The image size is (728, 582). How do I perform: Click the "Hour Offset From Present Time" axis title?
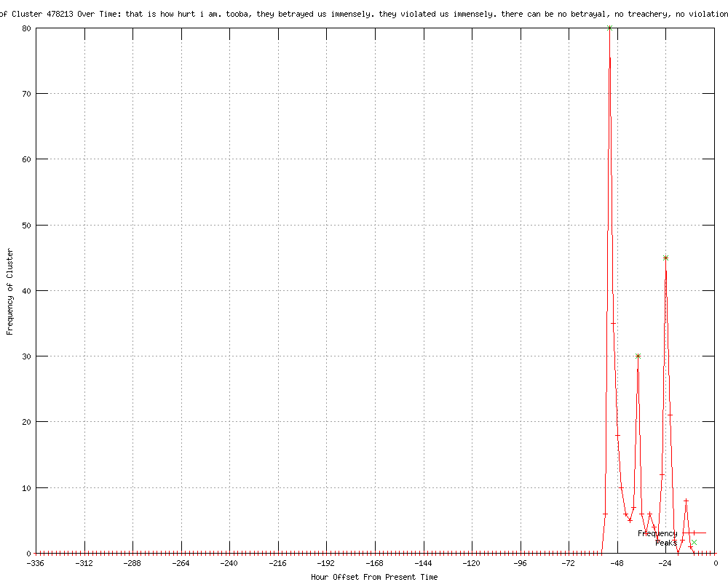[x=374, y=577]
